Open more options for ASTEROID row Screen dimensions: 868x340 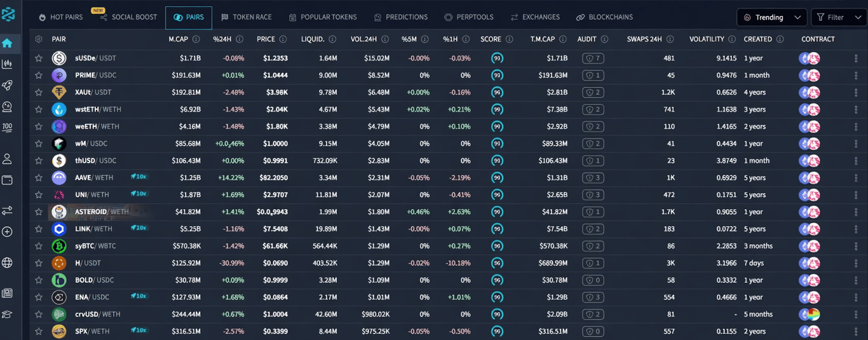[856, 212]
